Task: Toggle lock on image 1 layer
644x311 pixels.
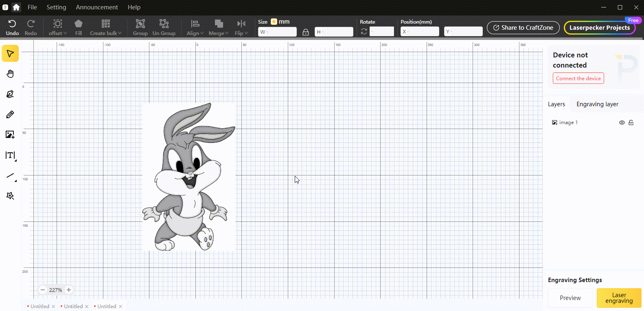Action: click(x=631, y=123)
